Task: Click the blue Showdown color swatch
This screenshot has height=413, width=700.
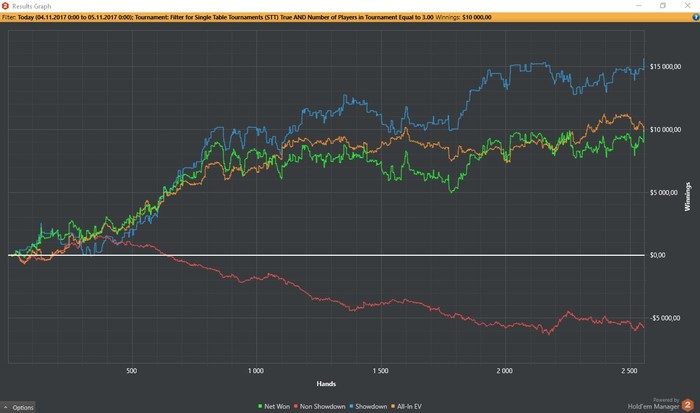Action: point(351,406)
